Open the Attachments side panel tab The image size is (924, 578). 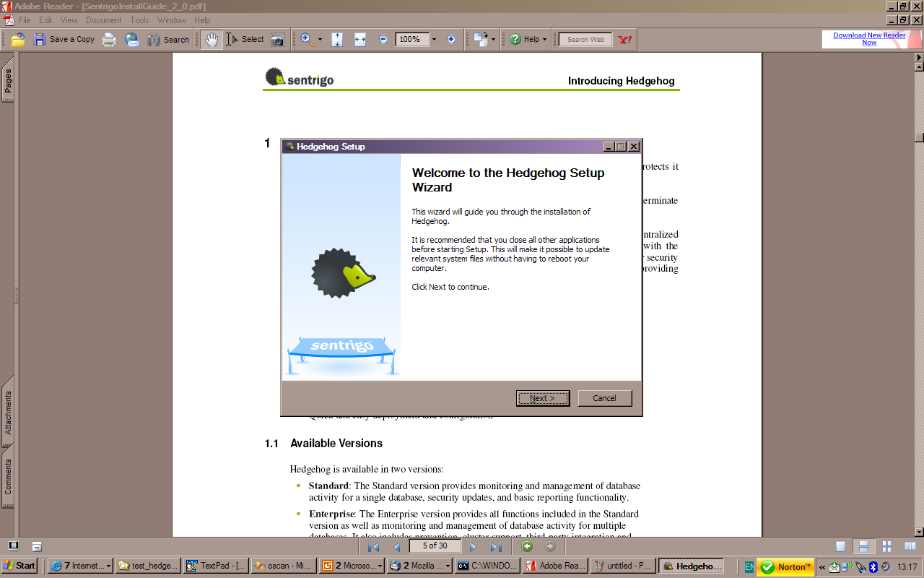click(8, 412)
